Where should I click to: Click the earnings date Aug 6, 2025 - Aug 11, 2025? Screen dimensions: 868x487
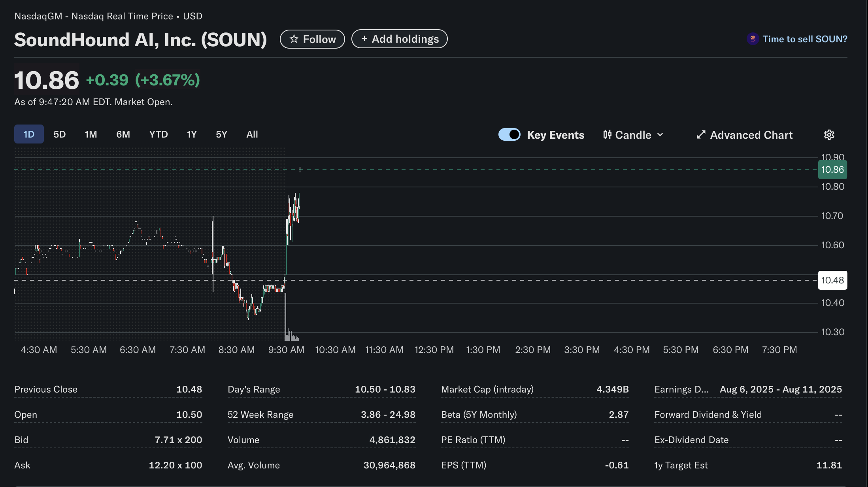tap(781, 389)
